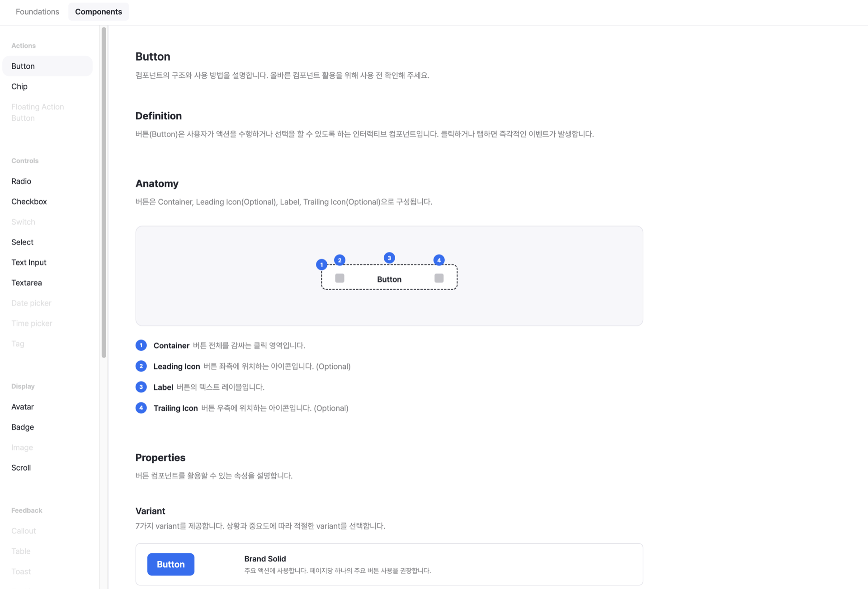
Task: Navigate to Checkbox in sidebar
Action: pyautogui.click(x=29, y=202)
